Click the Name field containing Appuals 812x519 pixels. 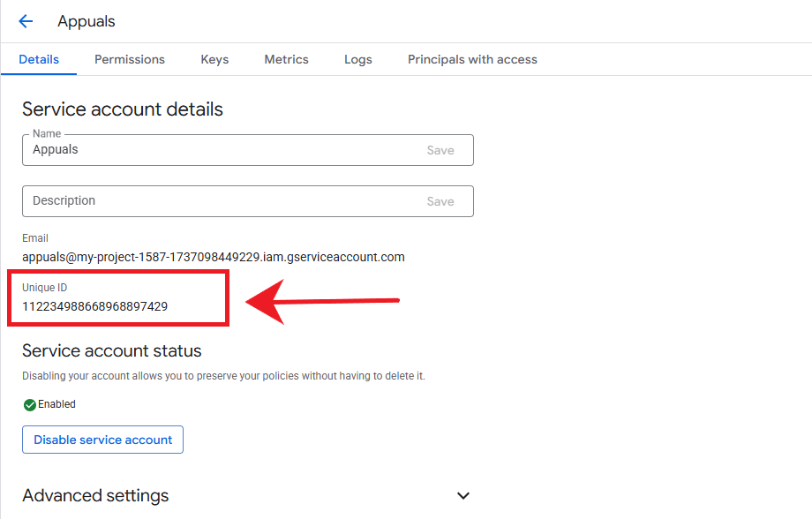click(x=221, y=150)
